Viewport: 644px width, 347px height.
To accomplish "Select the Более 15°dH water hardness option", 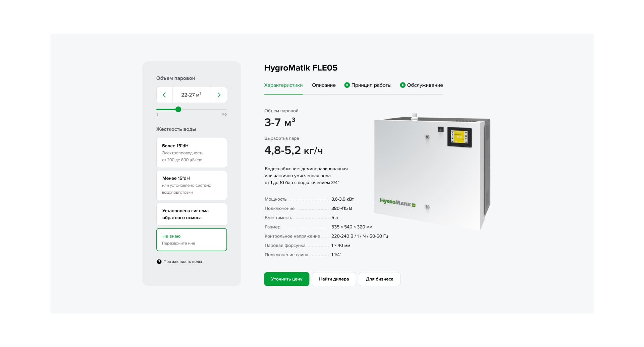I will [192, 152].
